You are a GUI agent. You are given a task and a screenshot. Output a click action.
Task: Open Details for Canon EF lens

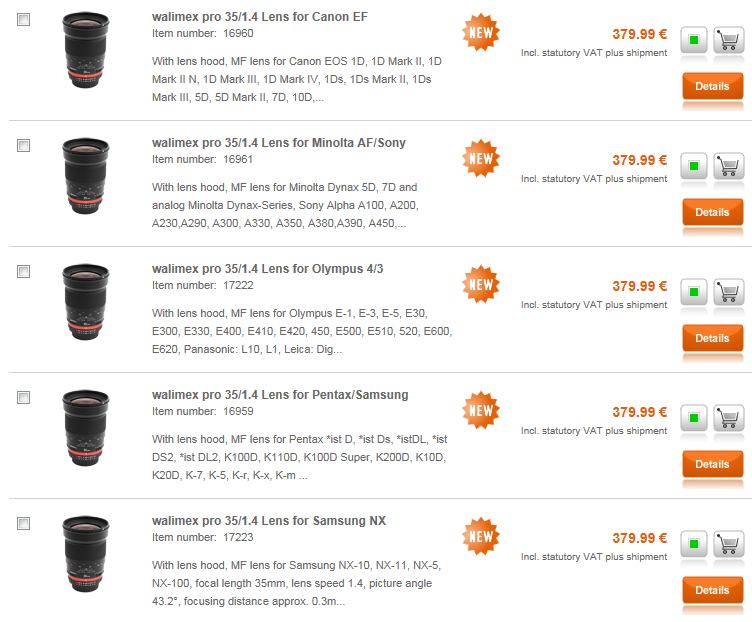[713, 86]
